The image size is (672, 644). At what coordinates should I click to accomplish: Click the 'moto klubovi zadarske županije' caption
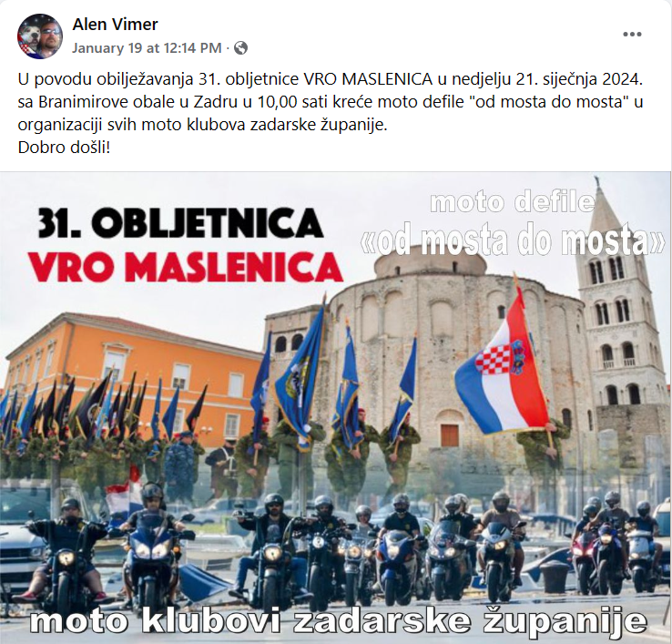[x=338, y=621]
